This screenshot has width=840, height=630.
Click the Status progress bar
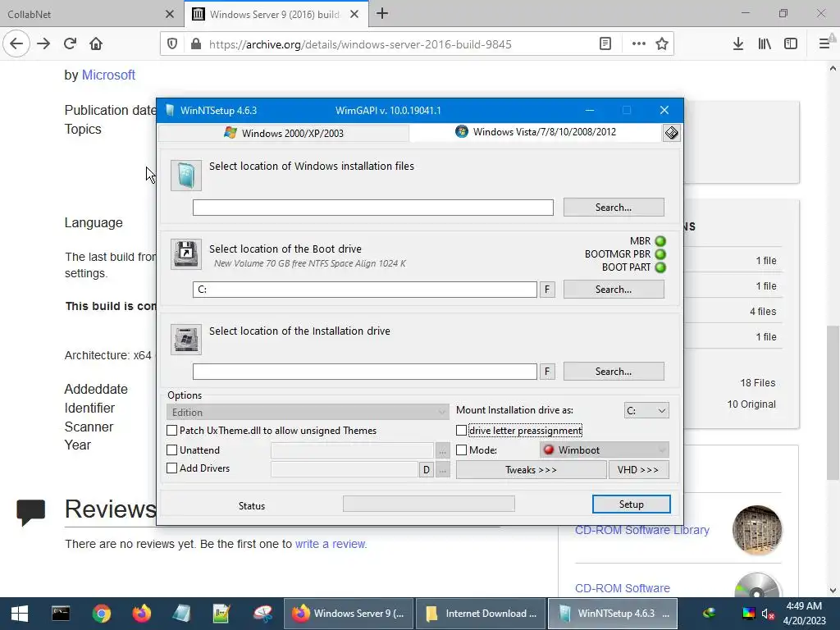pyautogui.click(x=428, y=504)
